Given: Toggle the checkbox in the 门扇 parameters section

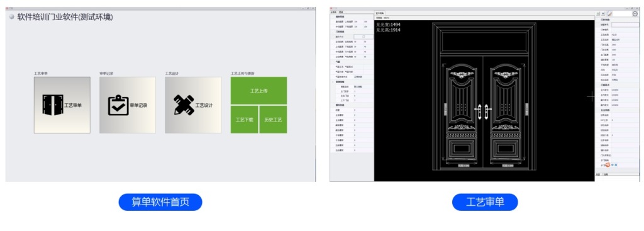Looking at the screenshot, I should tap(364, 37).
